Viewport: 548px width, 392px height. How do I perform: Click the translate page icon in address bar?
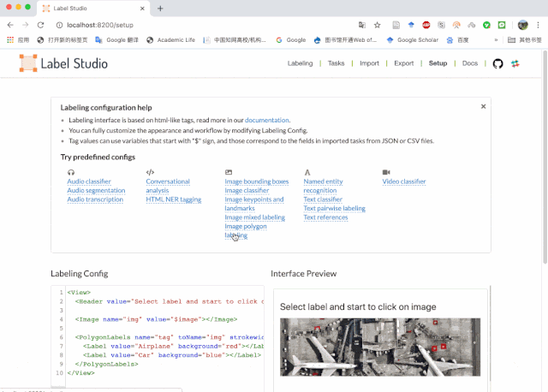pyautogui.click(x=362, y=25)
